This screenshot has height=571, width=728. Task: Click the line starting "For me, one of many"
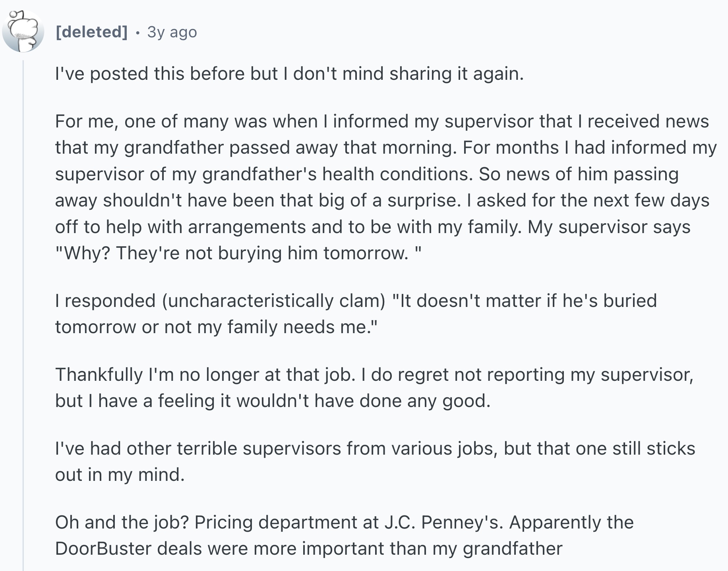point(381,121)
